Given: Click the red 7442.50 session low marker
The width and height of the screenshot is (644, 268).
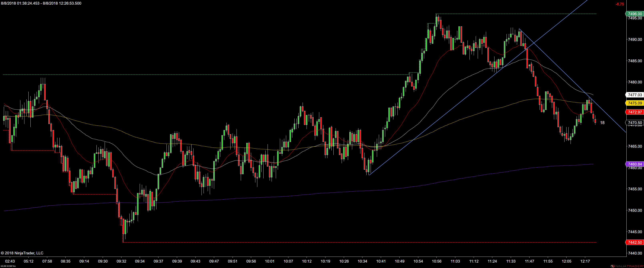Looking at the screenshot, I should 634,243.
